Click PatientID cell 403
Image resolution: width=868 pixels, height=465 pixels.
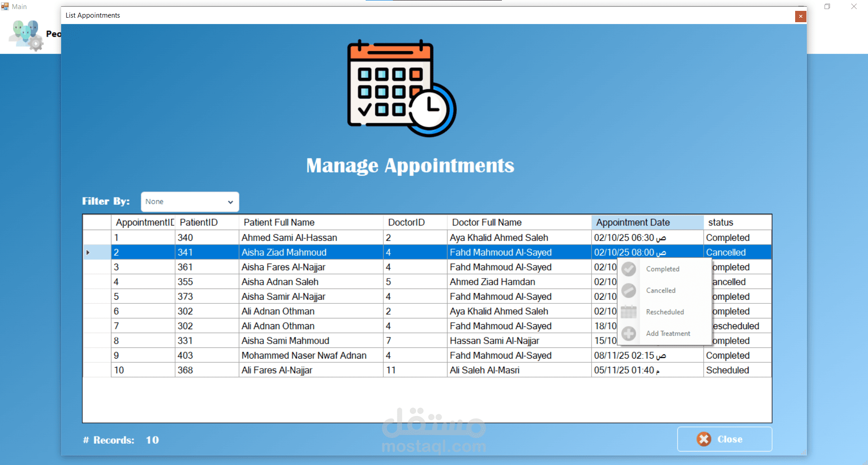pos(207,355)
